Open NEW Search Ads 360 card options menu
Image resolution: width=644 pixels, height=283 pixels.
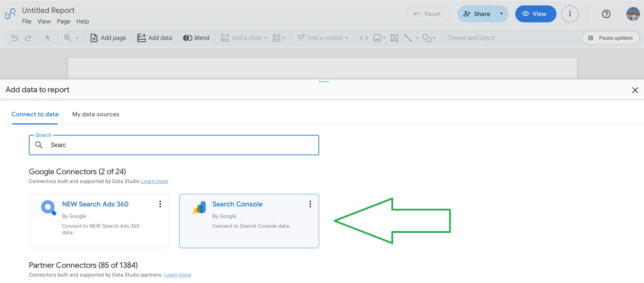160,204
